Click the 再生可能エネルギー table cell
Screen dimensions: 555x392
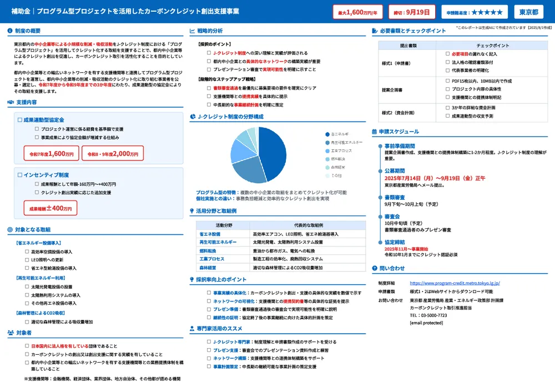223,242
